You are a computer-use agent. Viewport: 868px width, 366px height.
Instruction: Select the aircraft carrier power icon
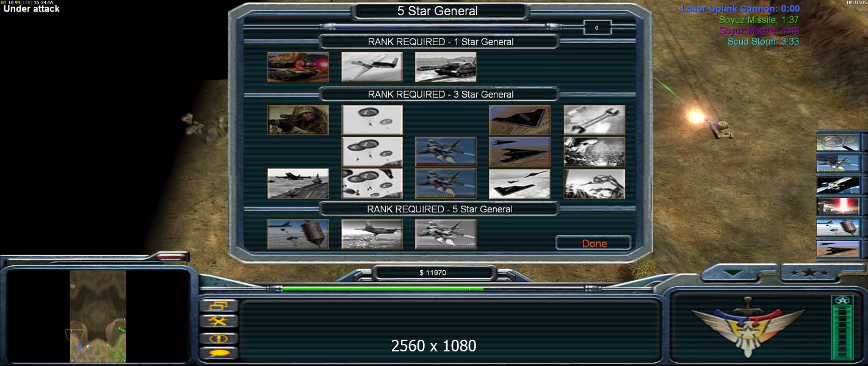(x=298, y=184)
